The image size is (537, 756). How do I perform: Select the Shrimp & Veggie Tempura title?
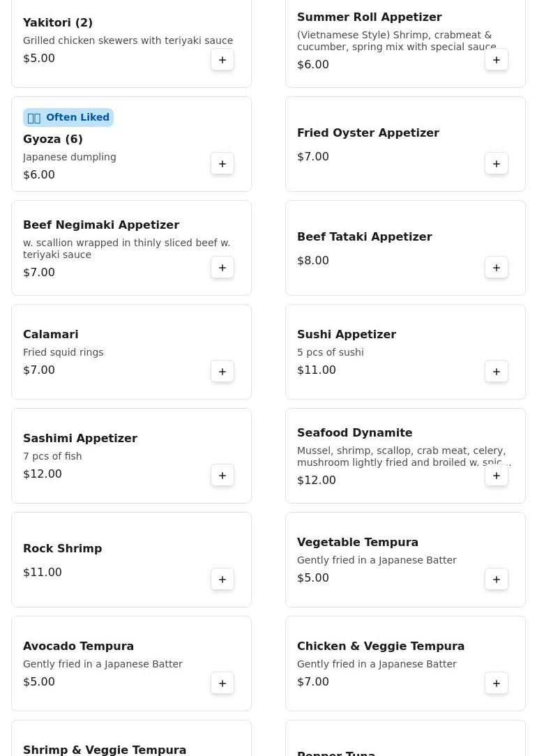[105, 750]
